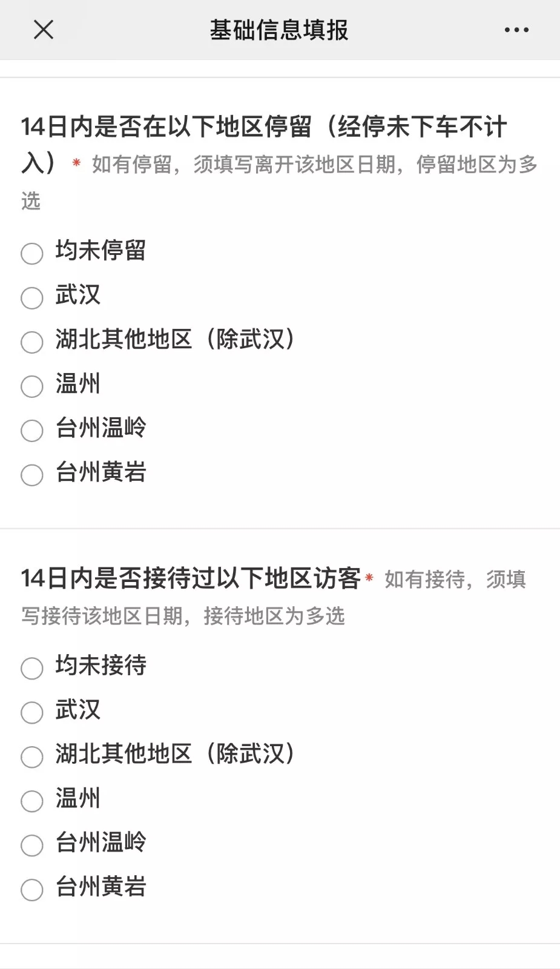Select 武汉 under stayed regions question
Screen dimensions: 560x969
tap(32, 297)
